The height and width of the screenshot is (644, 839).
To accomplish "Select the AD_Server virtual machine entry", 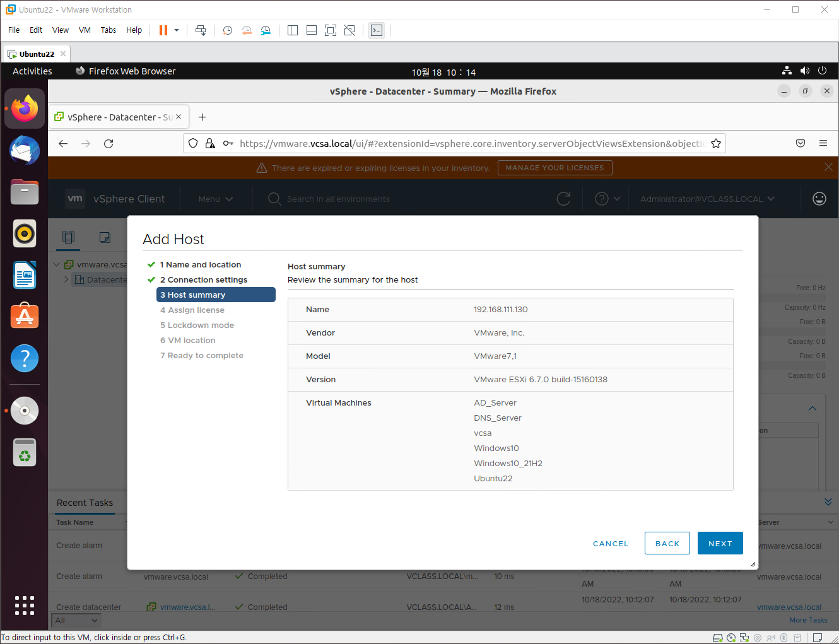I will [x=495, y=402].
